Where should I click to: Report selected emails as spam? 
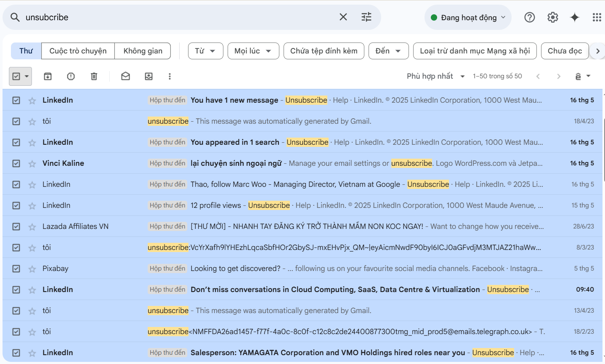(71, 76)
